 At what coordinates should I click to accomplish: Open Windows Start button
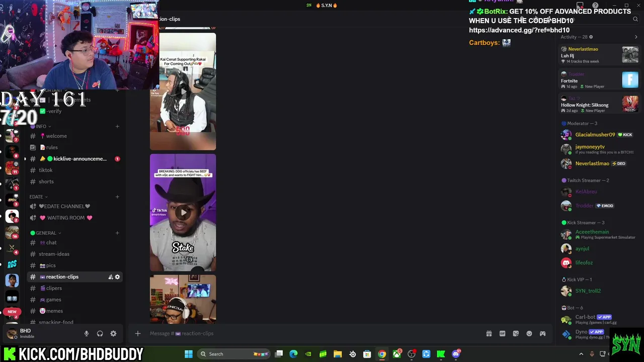point(189,354)
